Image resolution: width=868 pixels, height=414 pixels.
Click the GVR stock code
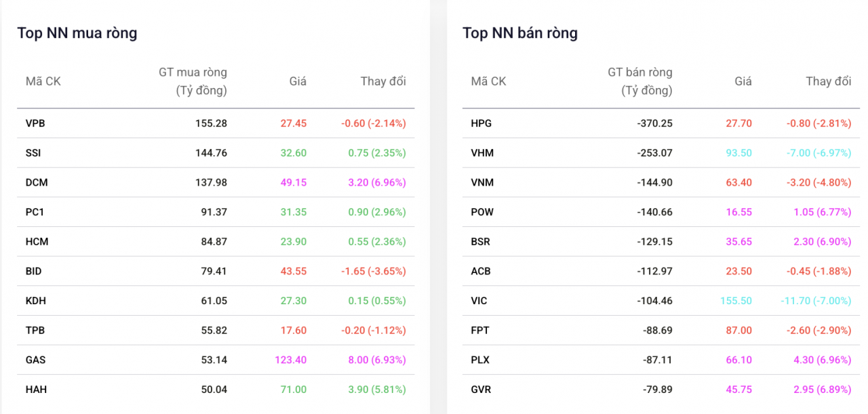point(481,390)
